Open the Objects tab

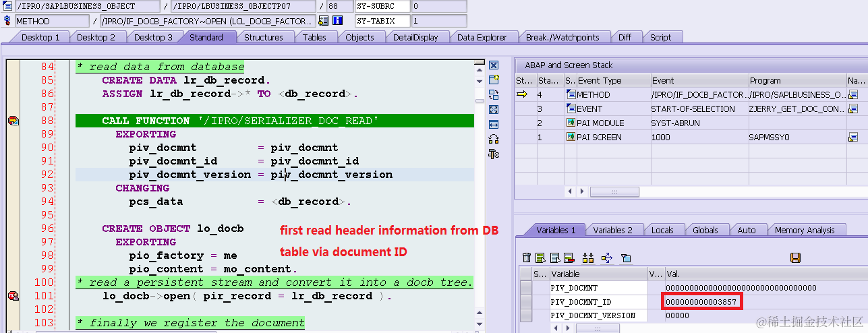coord(359,37)
